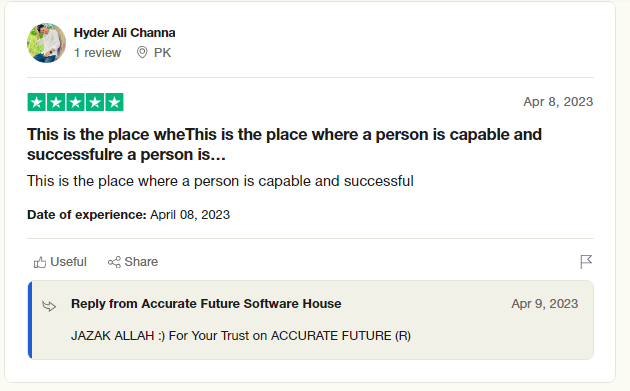
Task: Click the fifth green rating star
Action: [114, 102]
